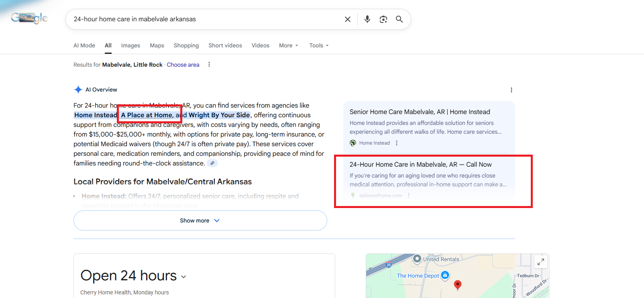Click the Mabelvale, Little Rock location text
The width and height of the screenshot is (644, 298).
coord(132,65)
